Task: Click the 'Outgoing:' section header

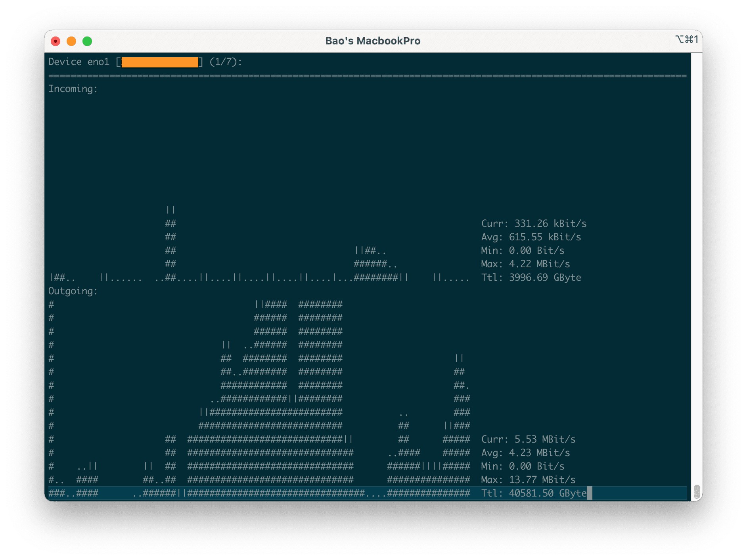Action: (x=71, y=291)
